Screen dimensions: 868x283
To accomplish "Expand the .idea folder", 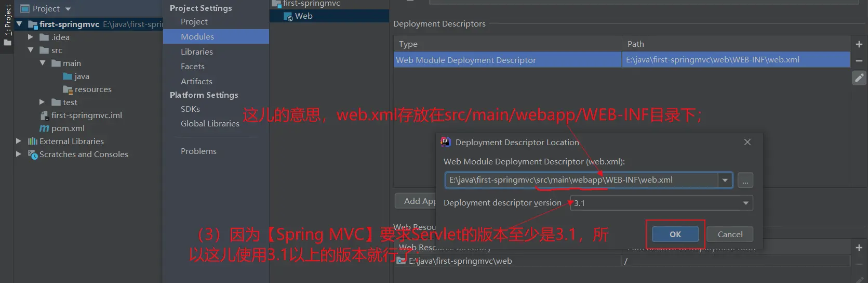I will point(30,37).
